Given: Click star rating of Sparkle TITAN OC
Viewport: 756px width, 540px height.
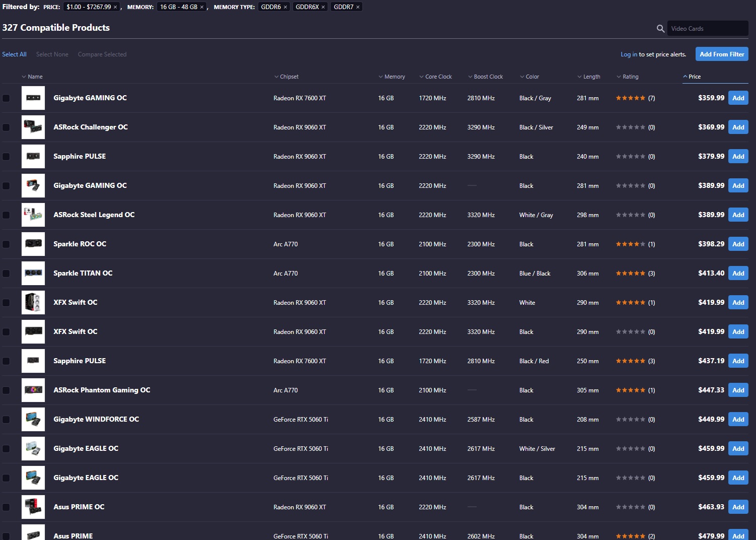Looking at the screenshot, I should [631, 274].
